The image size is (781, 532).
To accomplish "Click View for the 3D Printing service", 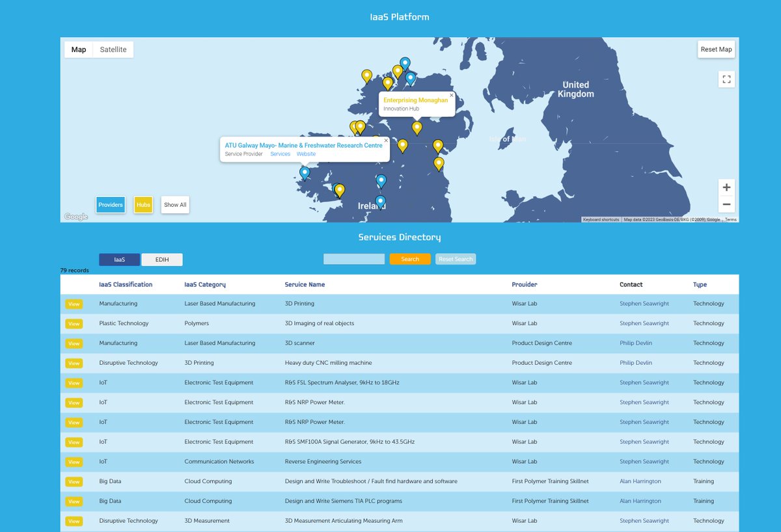I will click(74, 304).
